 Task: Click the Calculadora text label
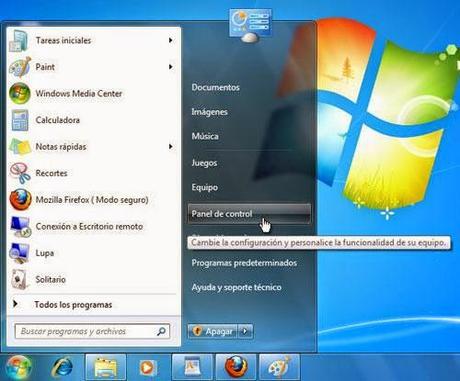[58, 120]
